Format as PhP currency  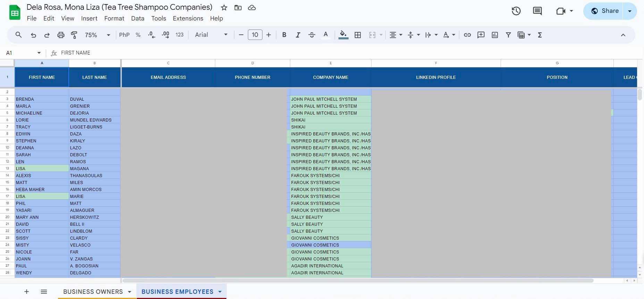(x=124, y=35)
